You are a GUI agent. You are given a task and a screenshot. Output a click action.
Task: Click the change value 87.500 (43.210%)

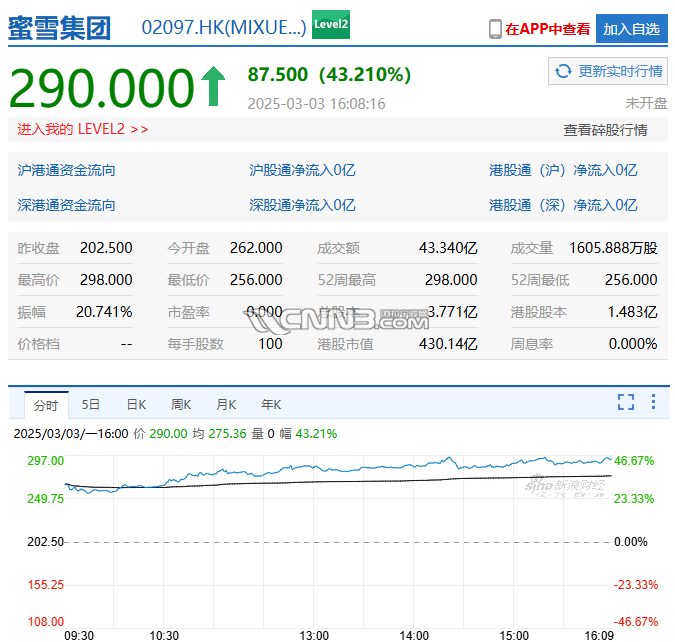point(329,74)
